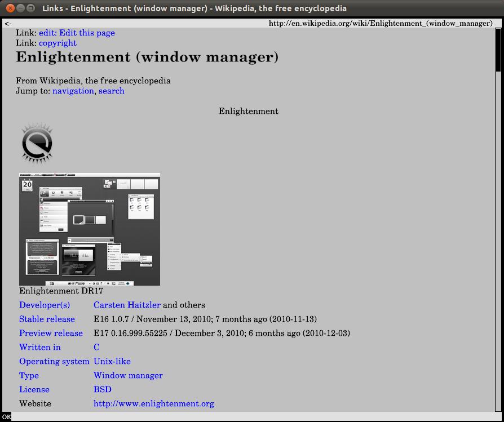Viewport: 504px width, 422px height.
Task: Open the 'copyright' link
Action: 58,43
